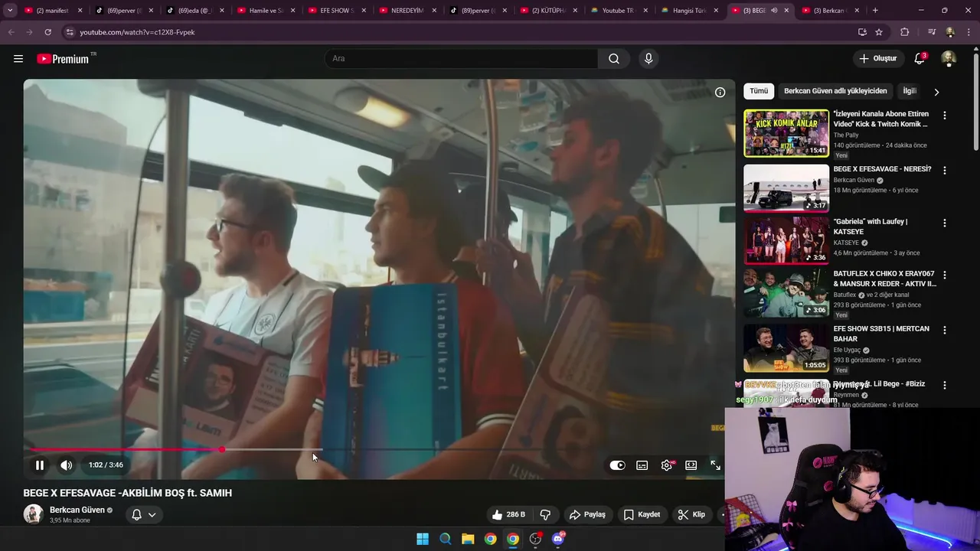Toggle subtitles in the video player
This screenshot has height=551, width=980.
642,465
